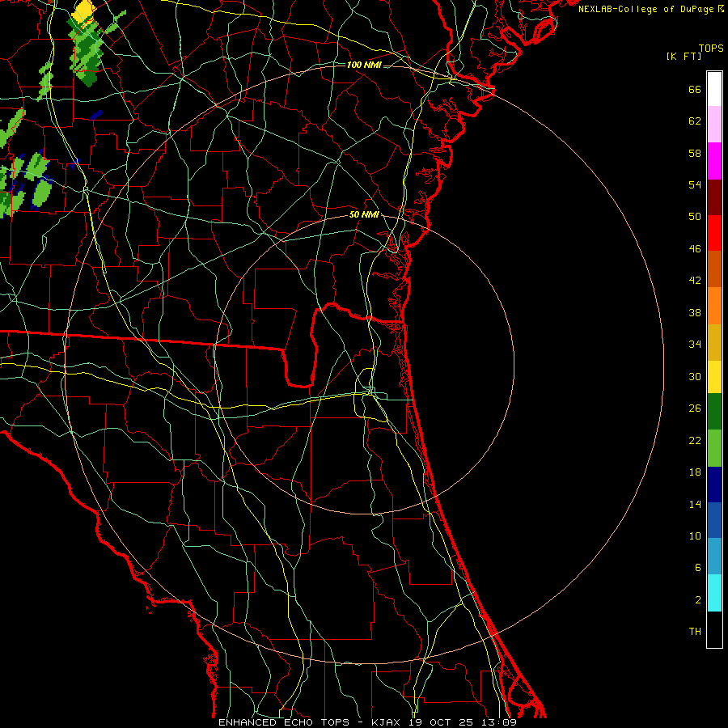Click the KJAX station identifier
Screen dimensions: 728x728
[387, 722]
